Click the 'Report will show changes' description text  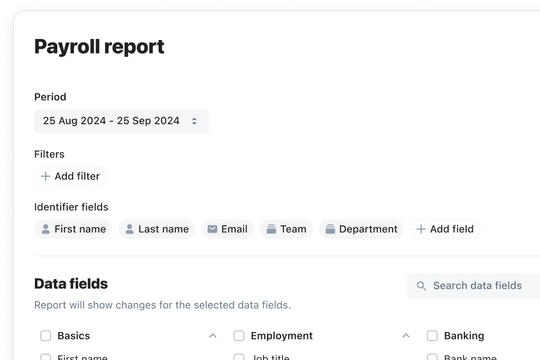(162, 305)
